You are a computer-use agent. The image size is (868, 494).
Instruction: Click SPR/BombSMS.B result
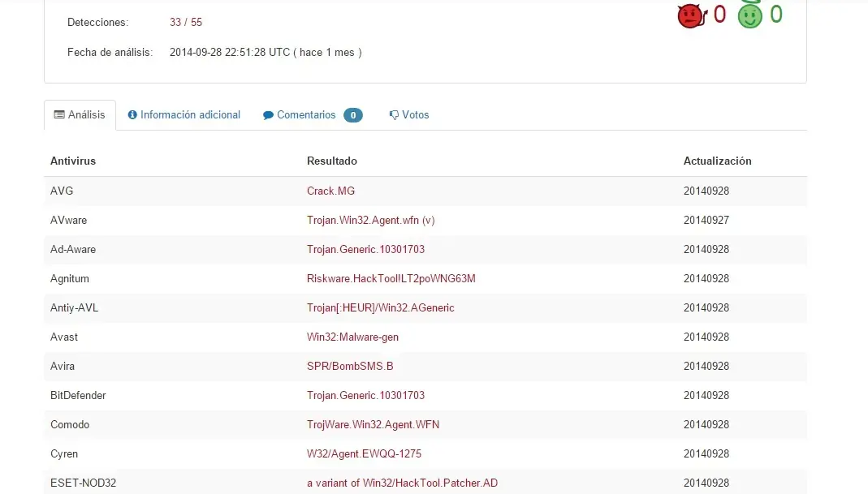click(x=351, y=366)
